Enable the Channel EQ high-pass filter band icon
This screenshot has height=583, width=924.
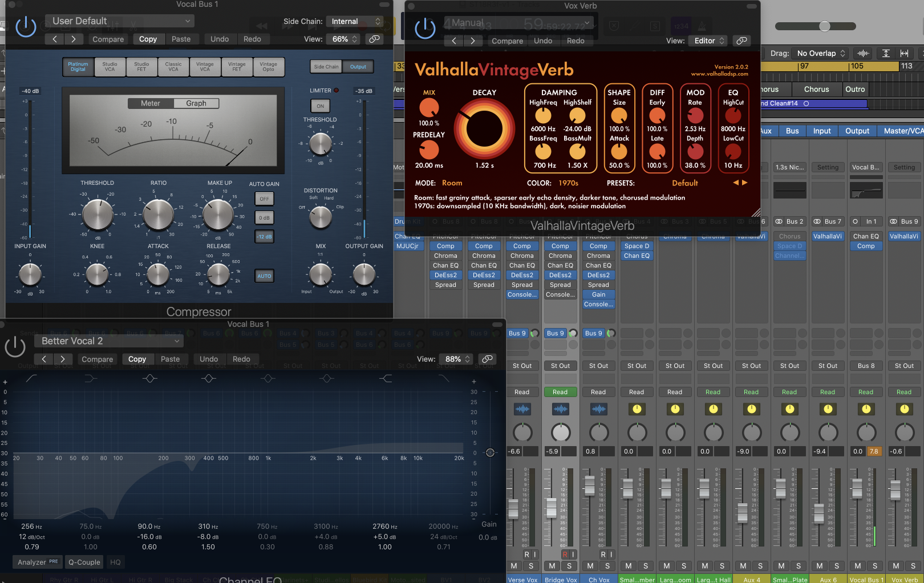pyautogui.click(x=31, y=378)
